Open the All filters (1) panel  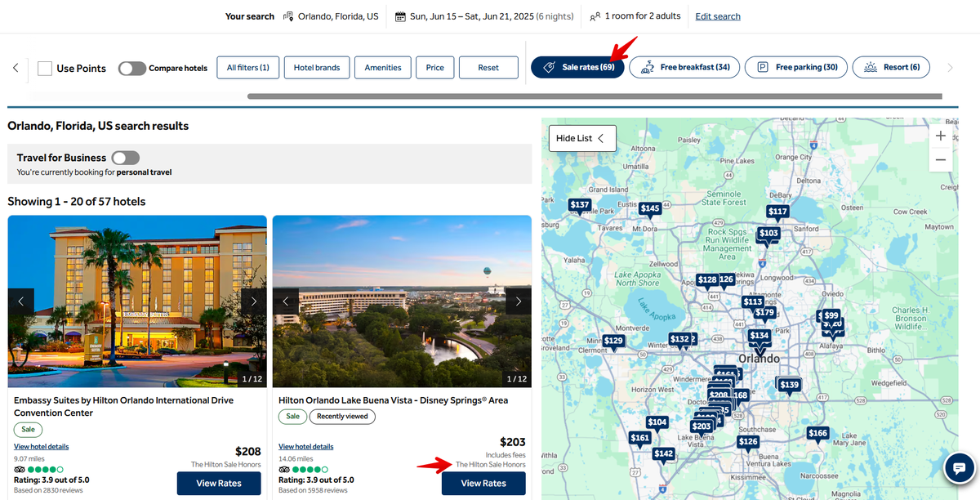[248, 68]
